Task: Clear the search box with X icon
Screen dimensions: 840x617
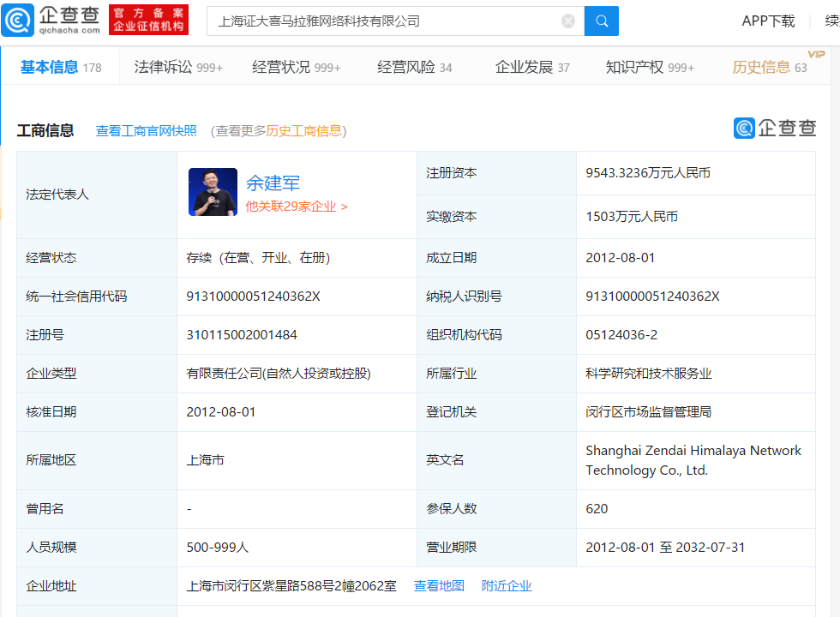Action: pyautogui.click(x=568, y=21)
